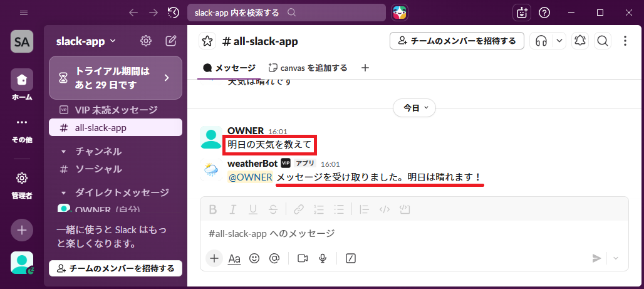Open the colorful Slack AI icon
The width and height of the screenshot is (644, 289).
pos(399,13)
